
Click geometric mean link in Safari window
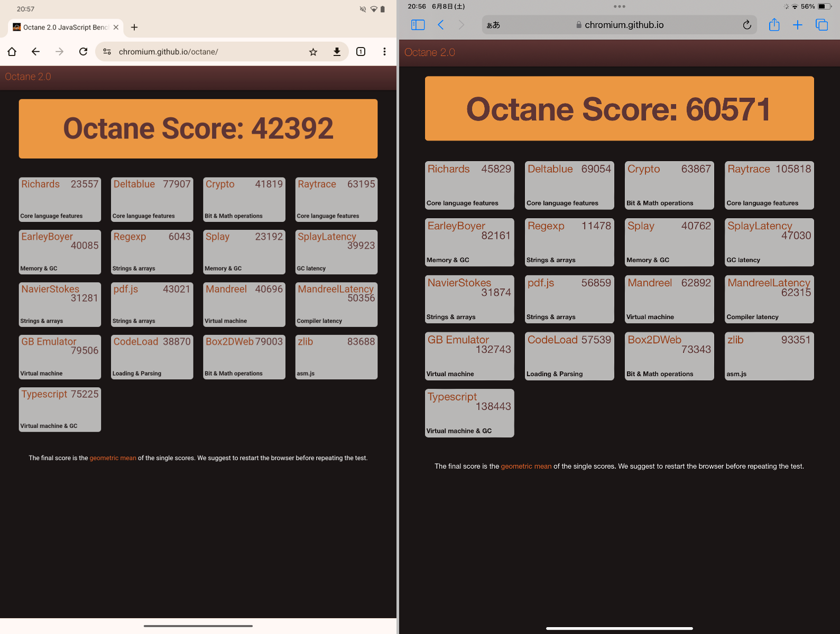coord(526,467)
